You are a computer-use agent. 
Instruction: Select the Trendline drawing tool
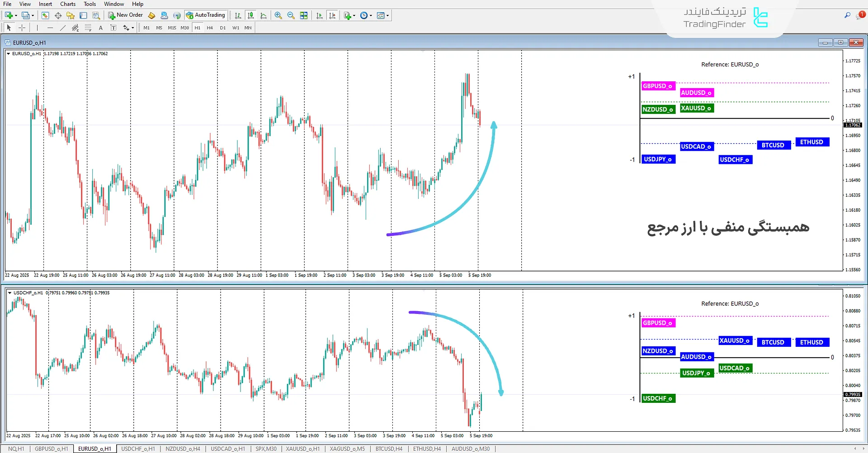(x=63, y=28)
